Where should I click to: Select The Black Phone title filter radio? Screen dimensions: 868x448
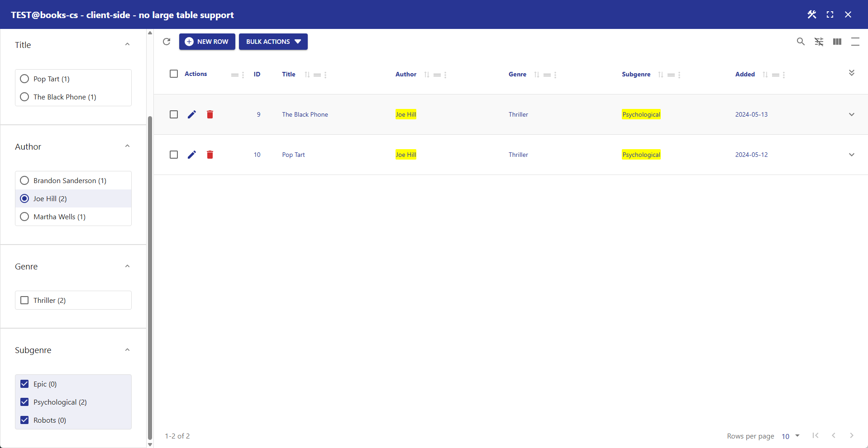coord(24,97)
